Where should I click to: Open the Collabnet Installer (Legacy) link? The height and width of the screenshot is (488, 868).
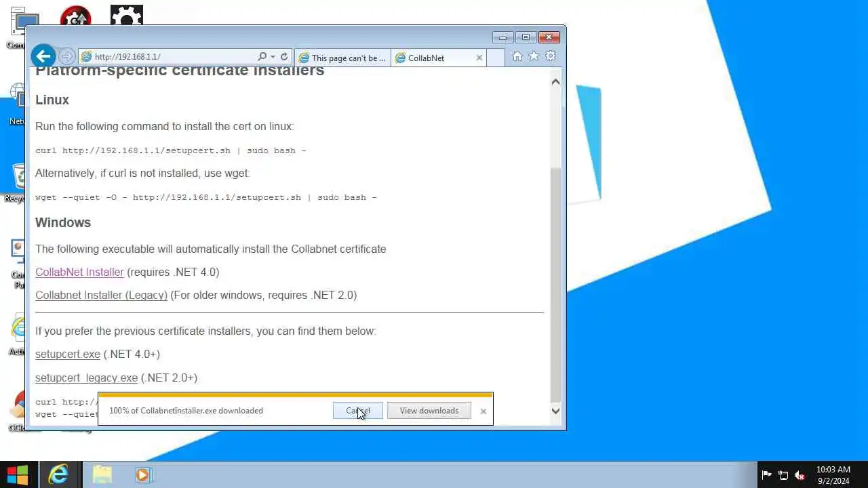[x=101, y=295]
